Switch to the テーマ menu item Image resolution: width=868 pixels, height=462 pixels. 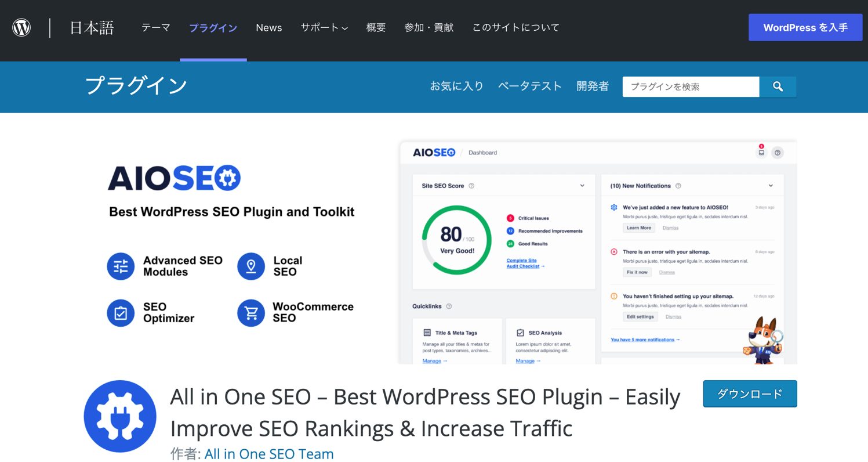pyautogui.click(x=155, y=27)
